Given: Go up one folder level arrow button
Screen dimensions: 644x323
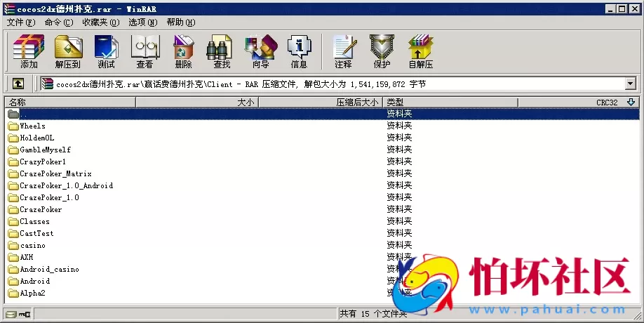Looking at the screenshot, I should click(18, 84).
